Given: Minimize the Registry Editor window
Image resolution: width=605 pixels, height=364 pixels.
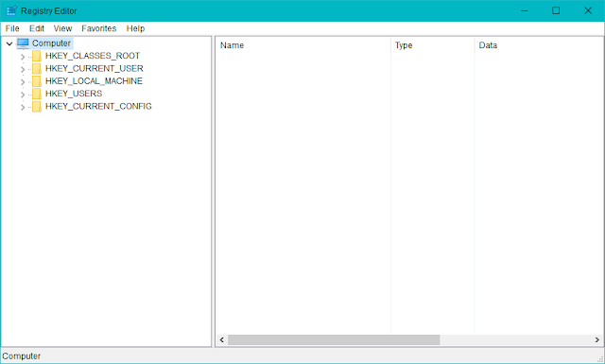Looking at the screenshot, I should 525,10.
